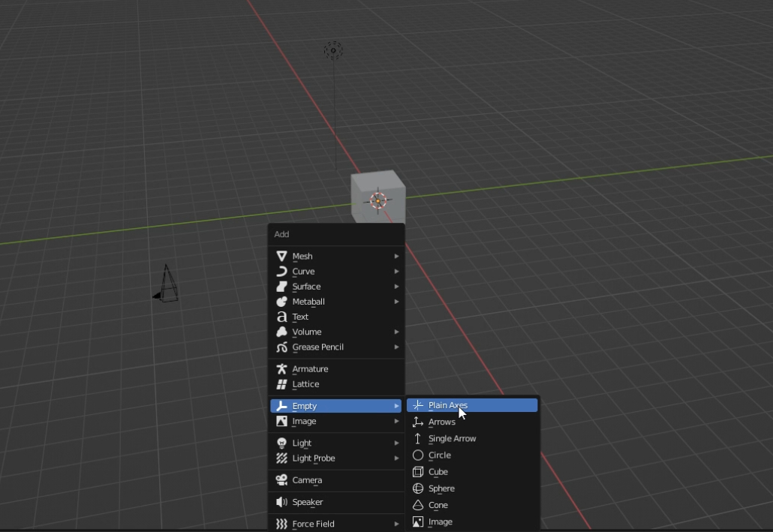Choose the Curve menu entry
This screenshot has height=532, width=773.
point(336,271)
